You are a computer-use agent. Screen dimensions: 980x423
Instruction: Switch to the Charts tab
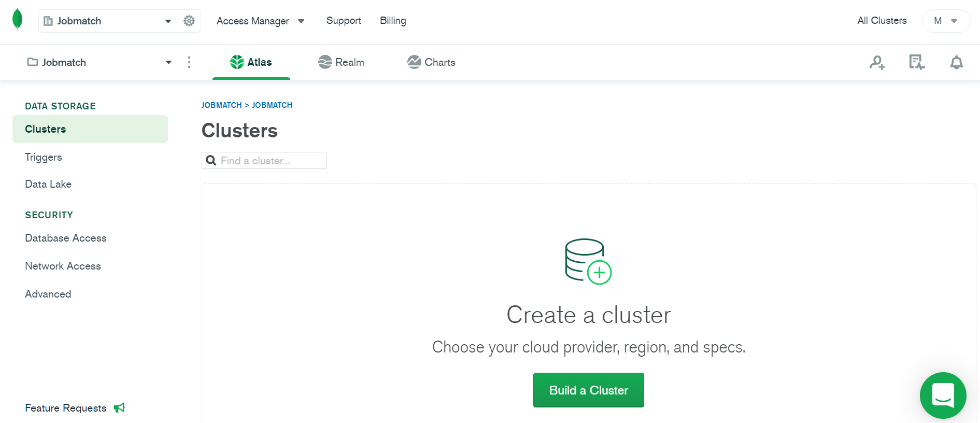point(431,62)
